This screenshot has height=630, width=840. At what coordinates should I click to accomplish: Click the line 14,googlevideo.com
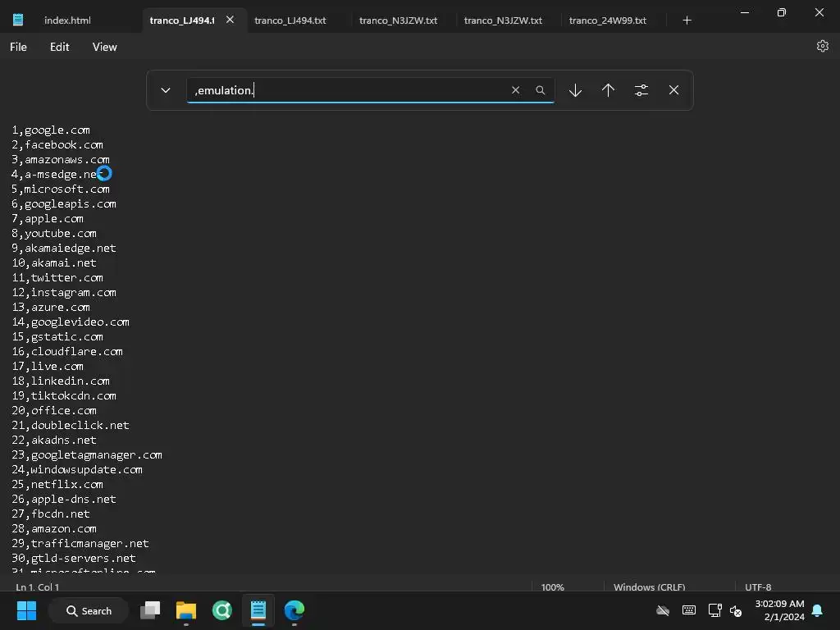tap(71, 322)
